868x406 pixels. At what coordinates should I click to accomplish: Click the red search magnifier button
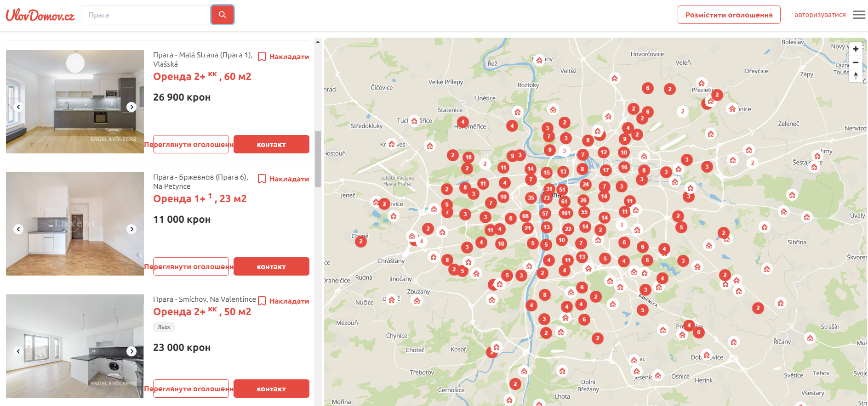pos(223,15)
